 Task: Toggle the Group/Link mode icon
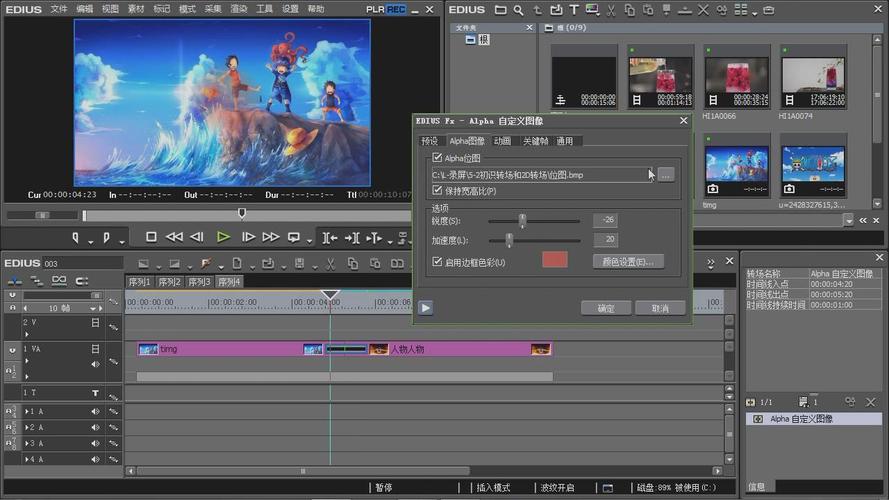[59, 281]
